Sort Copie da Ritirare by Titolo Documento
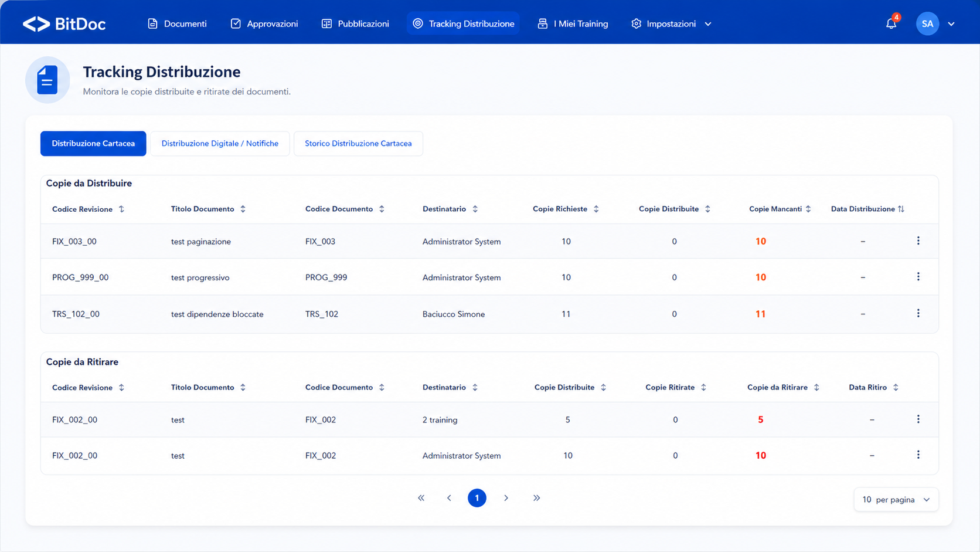The width and height of the screenshot is (980, 552). [243, 388]
